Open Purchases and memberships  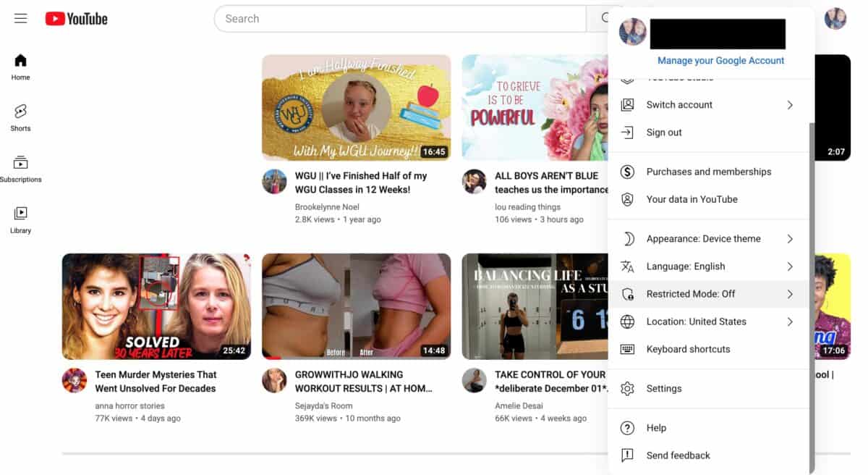708,172
